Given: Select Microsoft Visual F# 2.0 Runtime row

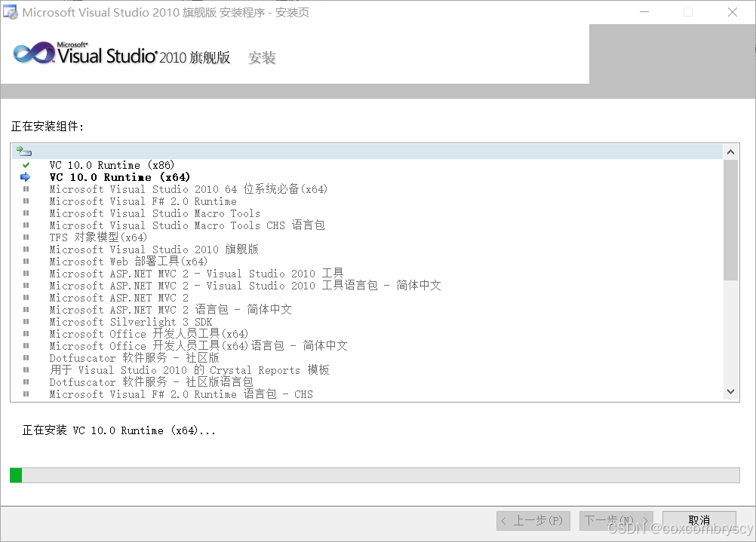Looking at the screenshot, I should click(x=143, y=201).
